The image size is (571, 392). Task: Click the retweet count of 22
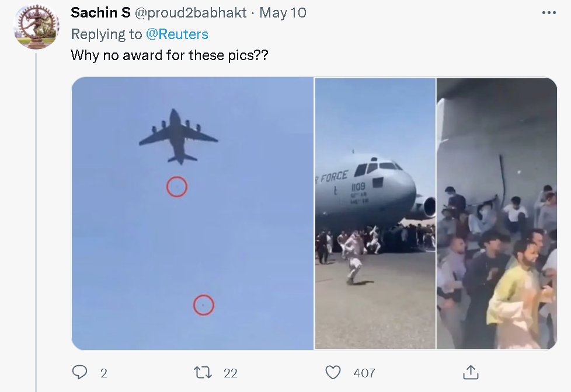231,373
